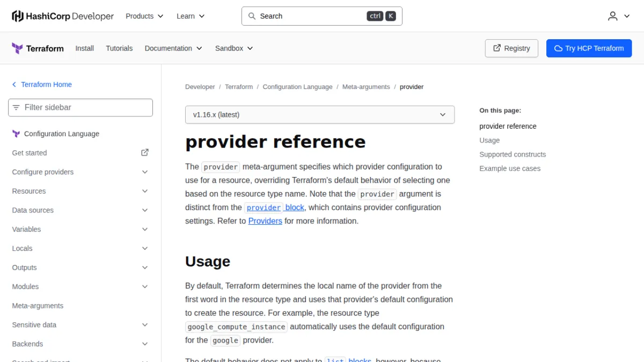This screenshot has height=362, width=644.
Task: Click the Try HCP Terraform button
Action: [x=589, y=48]
